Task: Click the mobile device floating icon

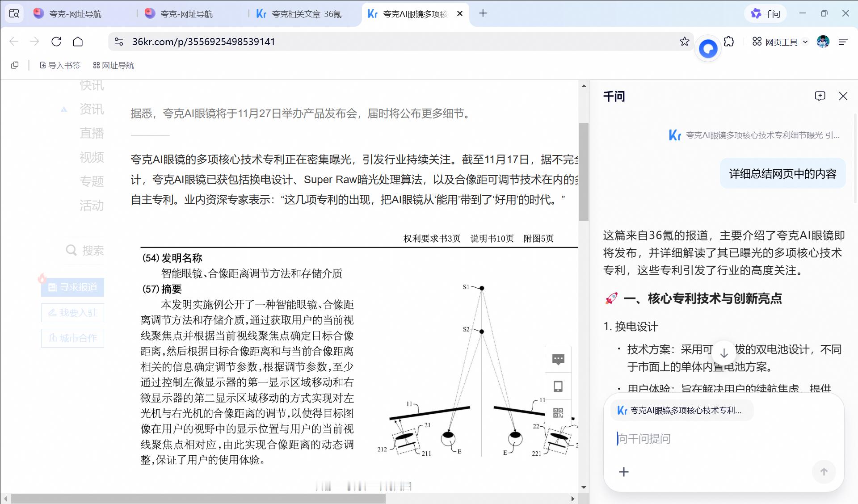Action: pos(558,386)
